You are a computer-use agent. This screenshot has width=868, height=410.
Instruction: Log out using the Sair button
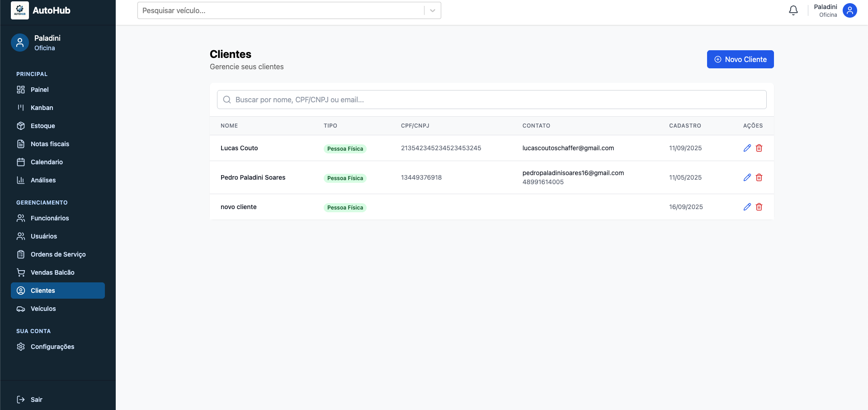(x=36, y=400)
